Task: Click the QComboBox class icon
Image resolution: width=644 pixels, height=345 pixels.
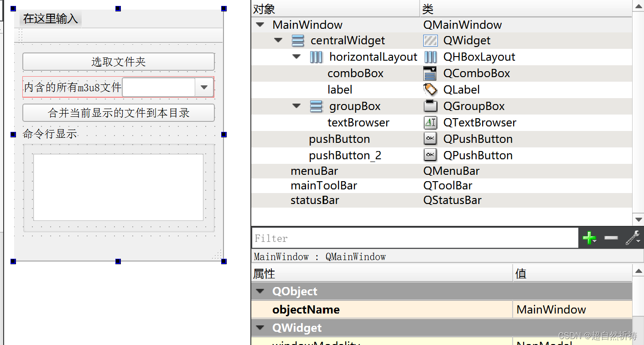Action: (x=430, y=73)
